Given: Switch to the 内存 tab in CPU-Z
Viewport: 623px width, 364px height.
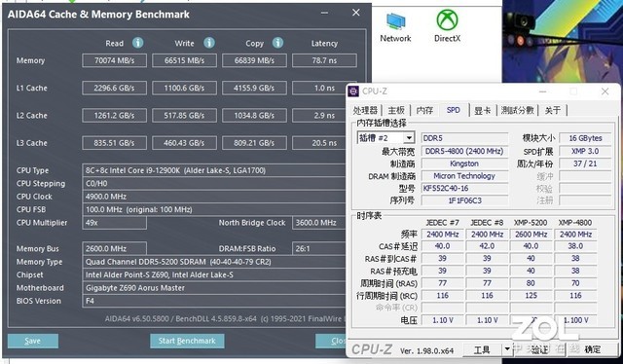Looking at the screenshot, I should click(424, 110).
